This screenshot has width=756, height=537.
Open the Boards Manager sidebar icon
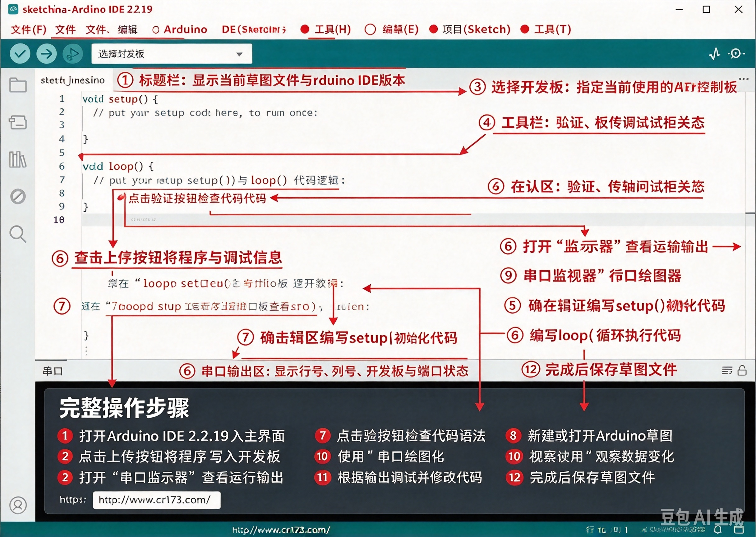pyautogui.click(x=18, y=122)
